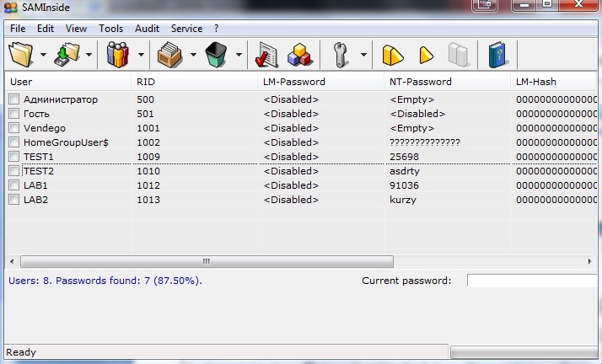Expand dropdown arrow next to wrench icon
Image resolution: width=602 pixels, height=364 pixels.
click(x=363, y=55)
